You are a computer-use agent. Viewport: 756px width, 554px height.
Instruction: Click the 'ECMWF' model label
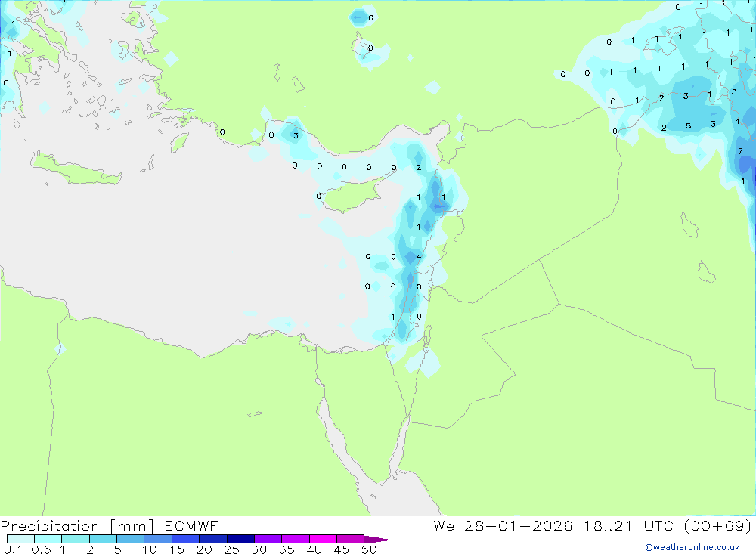[191, 525]
